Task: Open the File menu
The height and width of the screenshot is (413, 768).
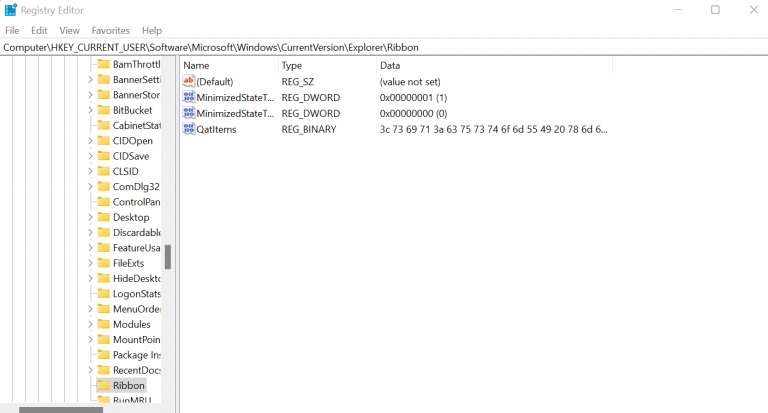Action: click(x=12, y=30)
